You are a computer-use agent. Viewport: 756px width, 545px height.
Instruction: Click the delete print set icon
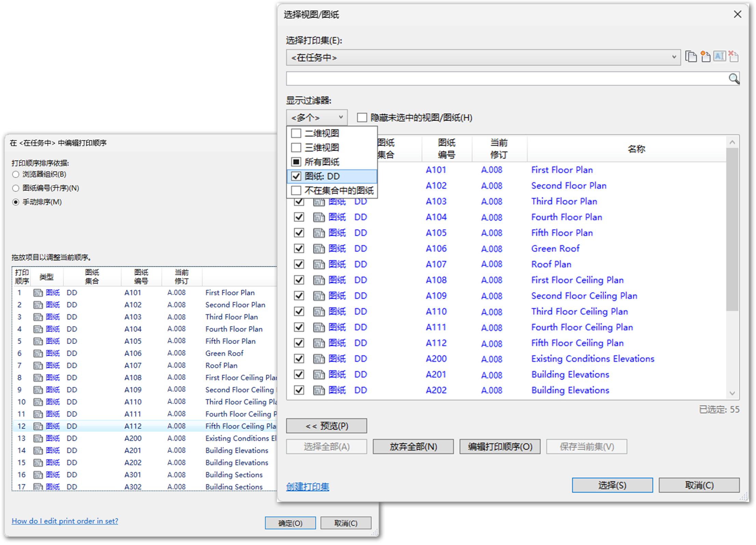(x=733, y=57)
